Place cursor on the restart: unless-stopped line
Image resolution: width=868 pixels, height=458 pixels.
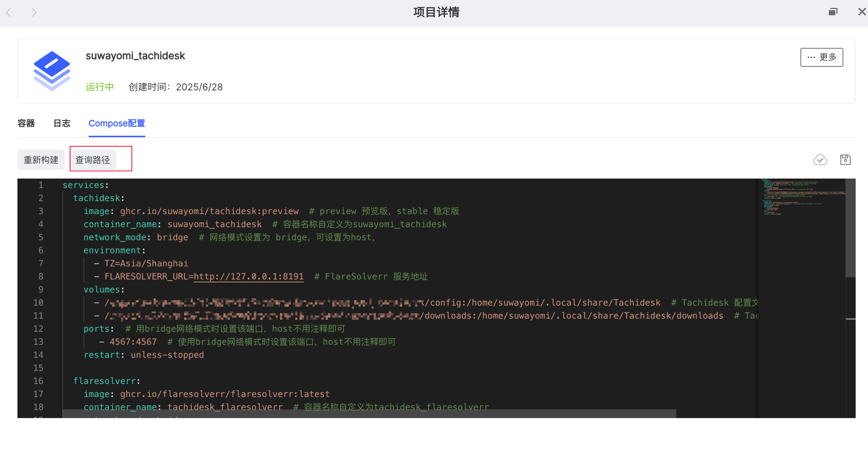pos(143,355)
